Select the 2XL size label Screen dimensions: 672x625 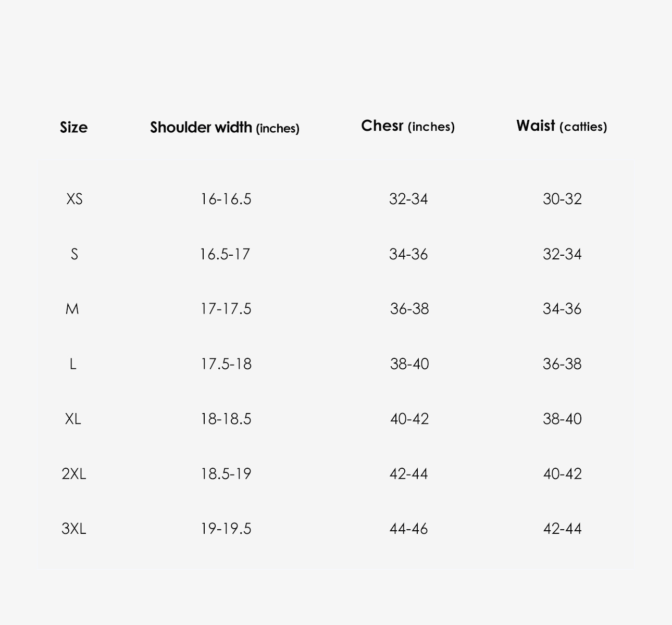73,474
